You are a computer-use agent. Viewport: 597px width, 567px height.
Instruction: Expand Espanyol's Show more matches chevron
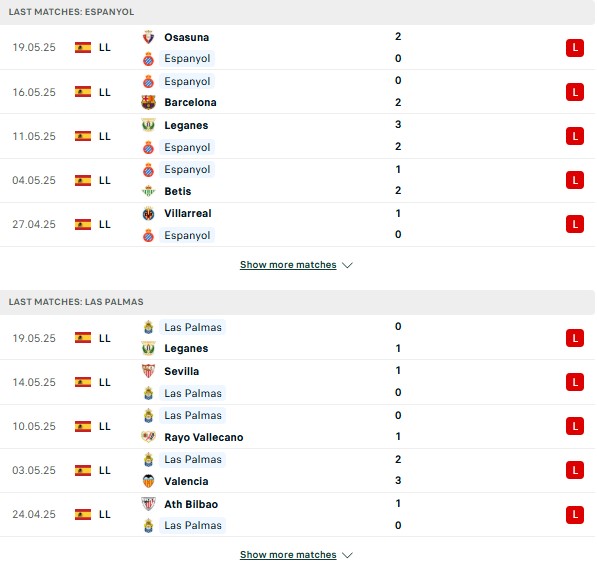pos(347,265)
